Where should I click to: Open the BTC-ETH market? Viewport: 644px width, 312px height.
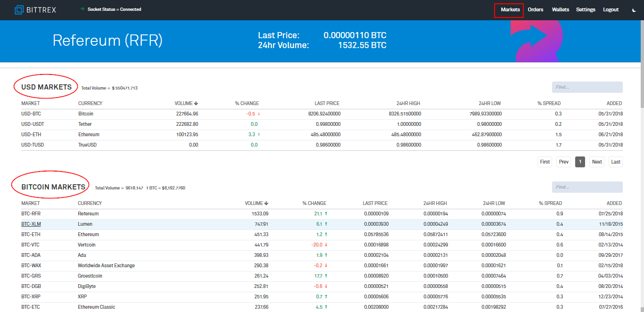pos(31,234)
